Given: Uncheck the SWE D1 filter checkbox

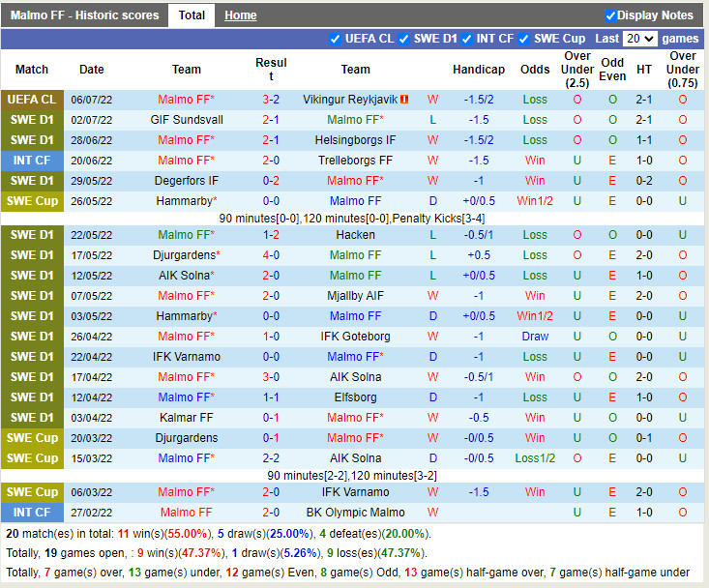Looking at the screenshot, I should pos(404,39).
